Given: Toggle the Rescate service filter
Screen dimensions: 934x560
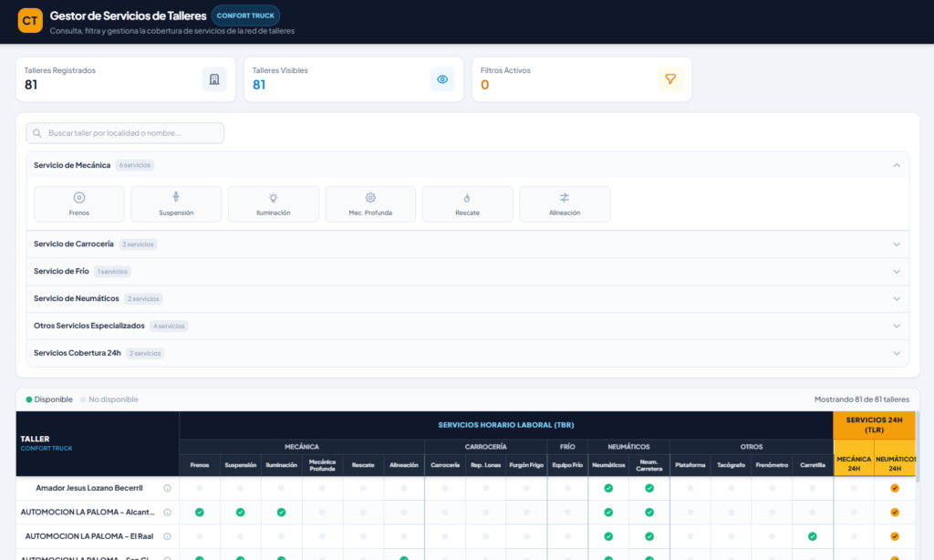Looking at the screenshot, I should (468, 203).
